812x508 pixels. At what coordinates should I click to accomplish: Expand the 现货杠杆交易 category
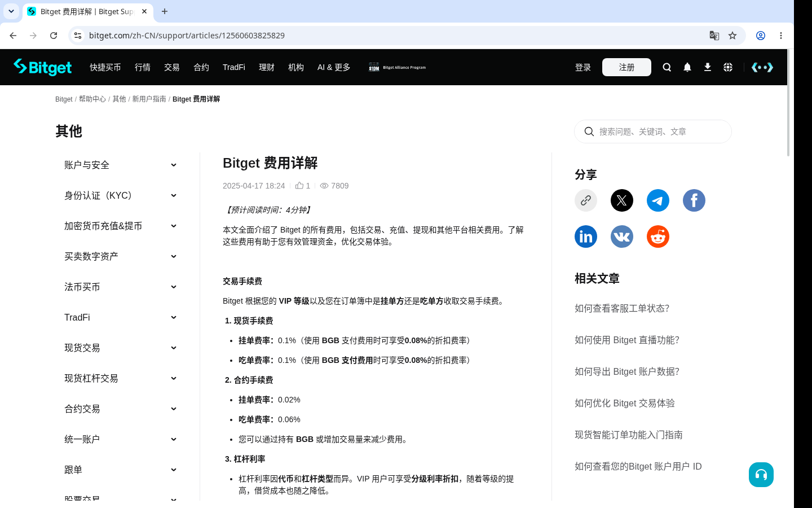click(x=121, y=378)
